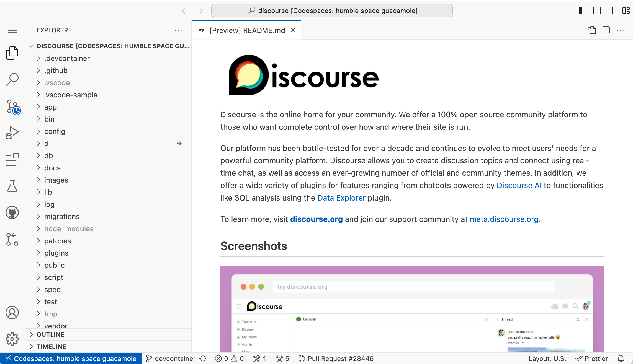633x364 pixels.
Task: Expand the OUTLINE section
Action: (50, 334)
